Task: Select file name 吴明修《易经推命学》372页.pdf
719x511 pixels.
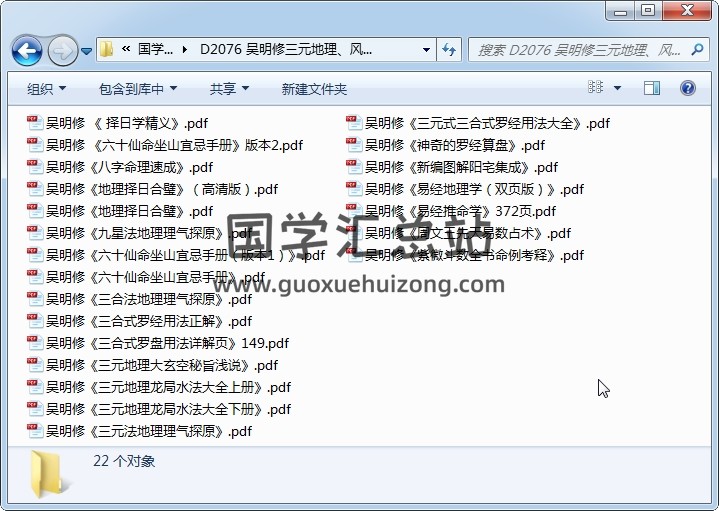Action: (460, 211)
